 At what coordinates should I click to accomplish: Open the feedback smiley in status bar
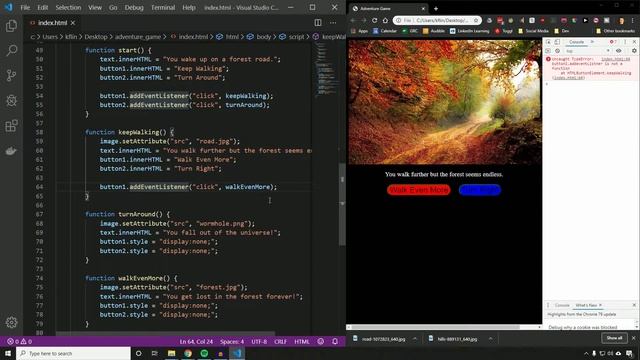pos(321,341)
